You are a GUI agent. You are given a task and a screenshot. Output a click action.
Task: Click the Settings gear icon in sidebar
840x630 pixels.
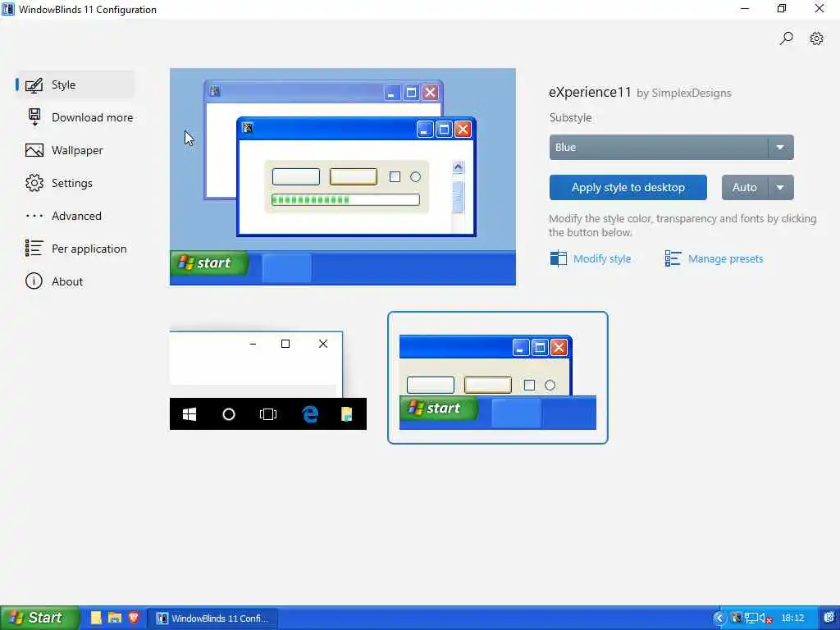[x=34, y=183]
